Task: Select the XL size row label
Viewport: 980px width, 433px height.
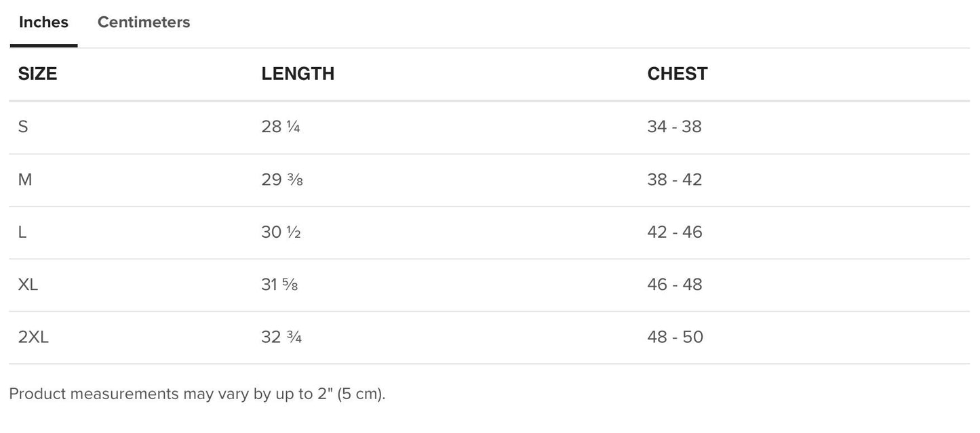Action: pos(28,285)
